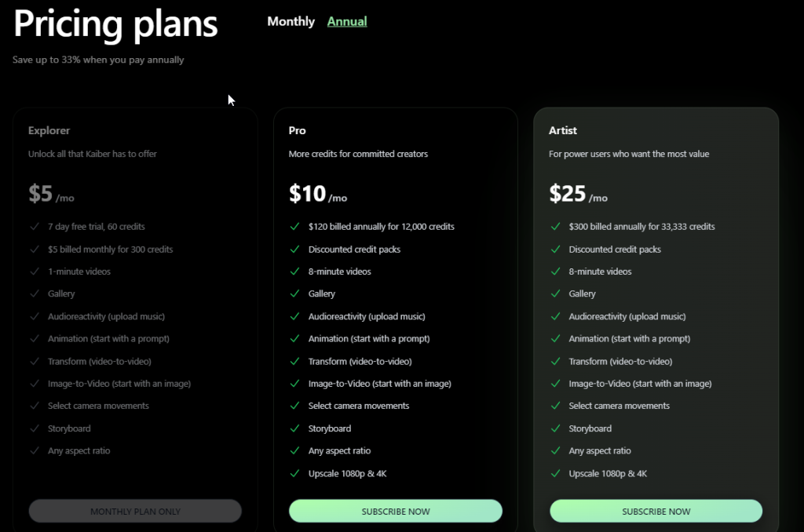Click the Artist plan $25 price
The image size is (804, 532).
pyautogui.click(x=567, y=194)
